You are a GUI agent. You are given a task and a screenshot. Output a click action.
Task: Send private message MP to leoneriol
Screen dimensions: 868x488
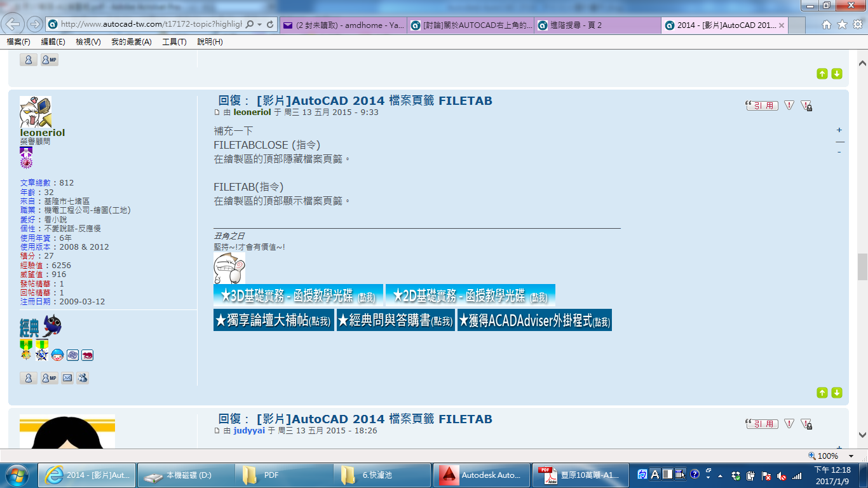[49, 378]
